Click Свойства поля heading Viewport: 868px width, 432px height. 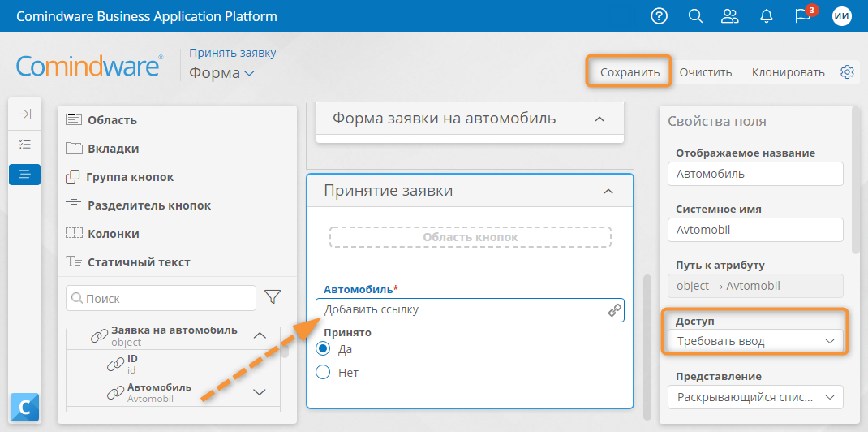coord(717,121)
